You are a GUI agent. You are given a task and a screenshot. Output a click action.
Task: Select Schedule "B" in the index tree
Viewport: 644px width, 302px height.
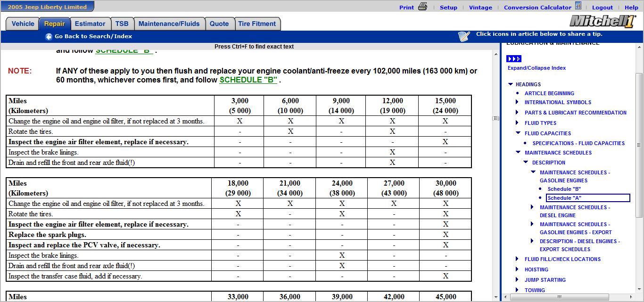[x=564, y=189]
